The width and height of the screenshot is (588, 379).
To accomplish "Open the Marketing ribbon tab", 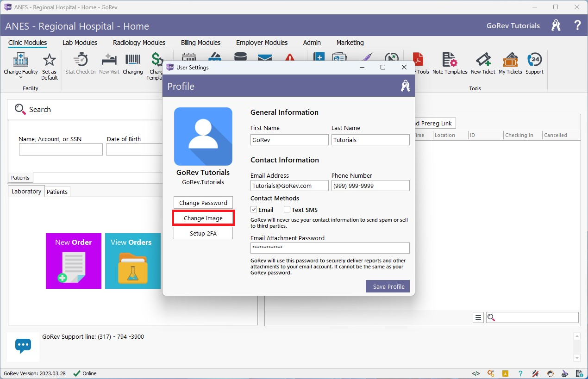I will coord(350,43).
